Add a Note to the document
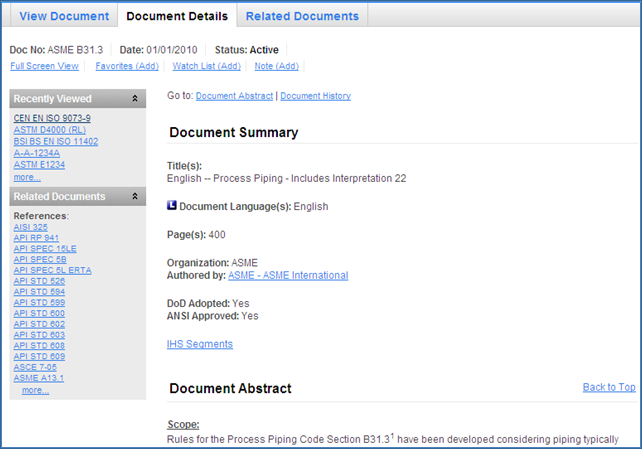Screen dimensions: 642x449 pyautogui.click(x=276, y=66)
